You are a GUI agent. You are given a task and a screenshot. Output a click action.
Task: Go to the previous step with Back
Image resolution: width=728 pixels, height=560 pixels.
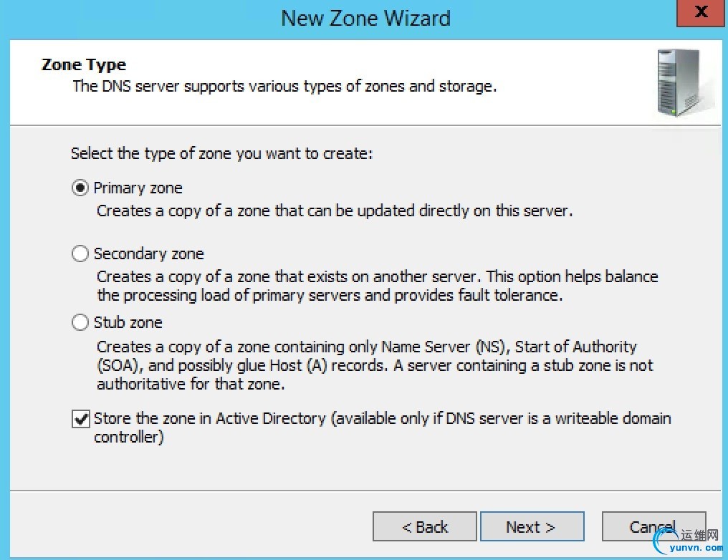click(424, 527)
